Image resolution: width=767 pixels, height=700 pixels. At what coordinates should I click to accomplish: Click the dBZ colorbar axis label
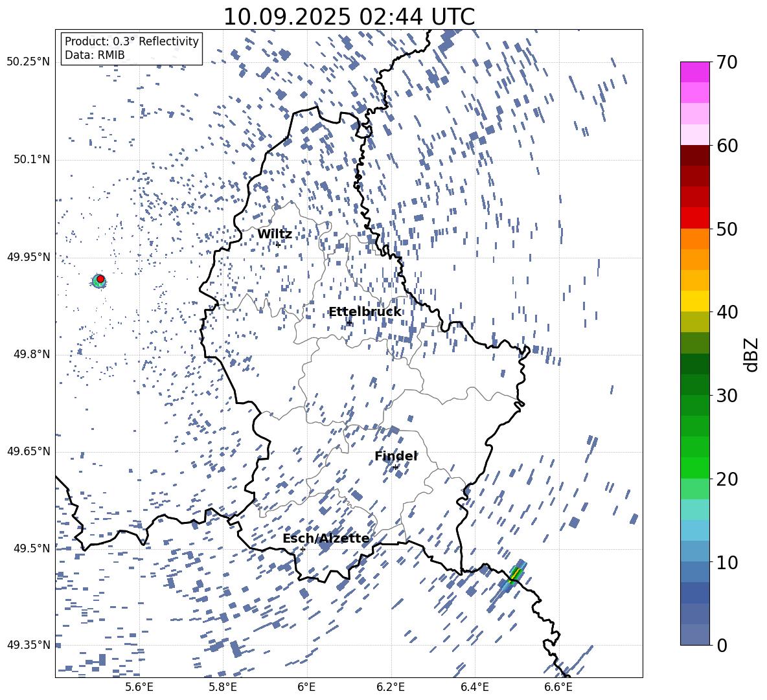coord(752,355)
